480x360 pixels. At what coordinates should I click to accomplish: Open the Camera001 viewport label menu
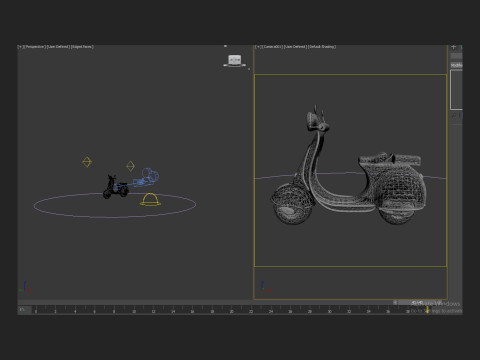[x=272, y=47]
